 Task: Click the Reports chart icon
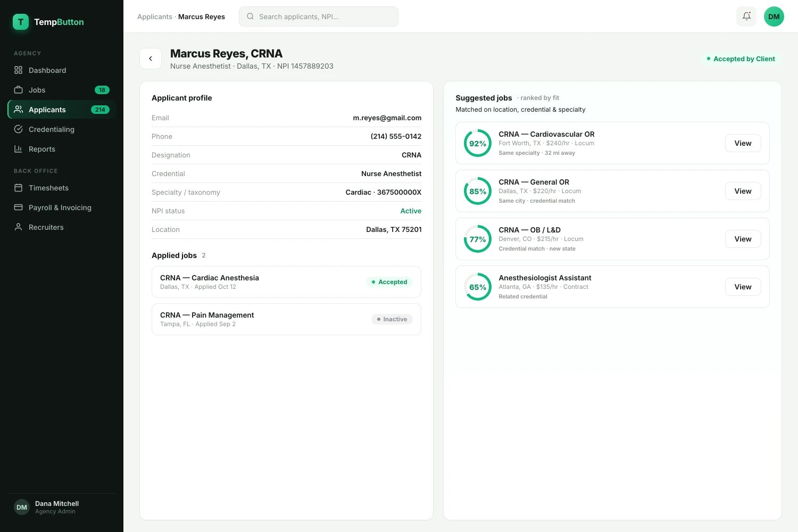tap(18, 149)
